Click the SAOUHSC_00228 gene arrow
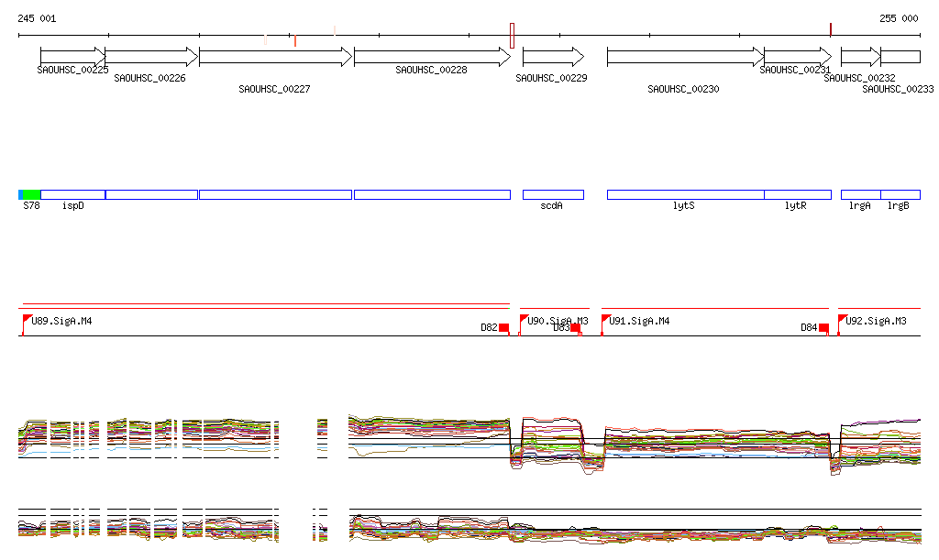This screenshot has width=939, height=560. 433,57
